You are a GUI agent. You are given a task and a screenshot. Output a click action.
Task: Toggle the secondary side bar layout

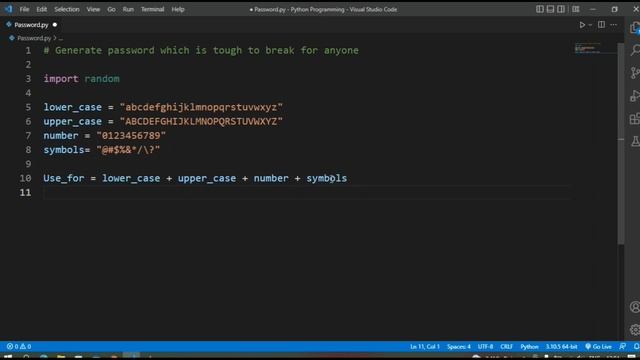[x=561, y=9]
